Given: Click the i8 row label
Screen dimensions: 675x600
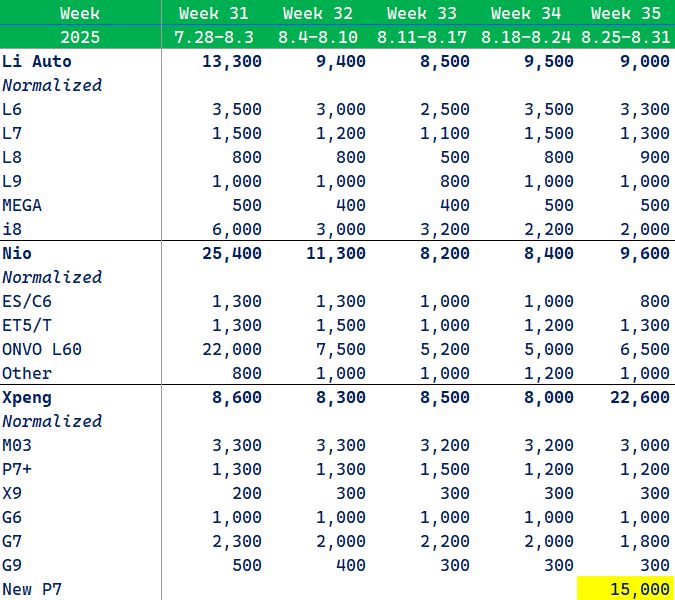Looking at the screenshot, I should (12, 229).
